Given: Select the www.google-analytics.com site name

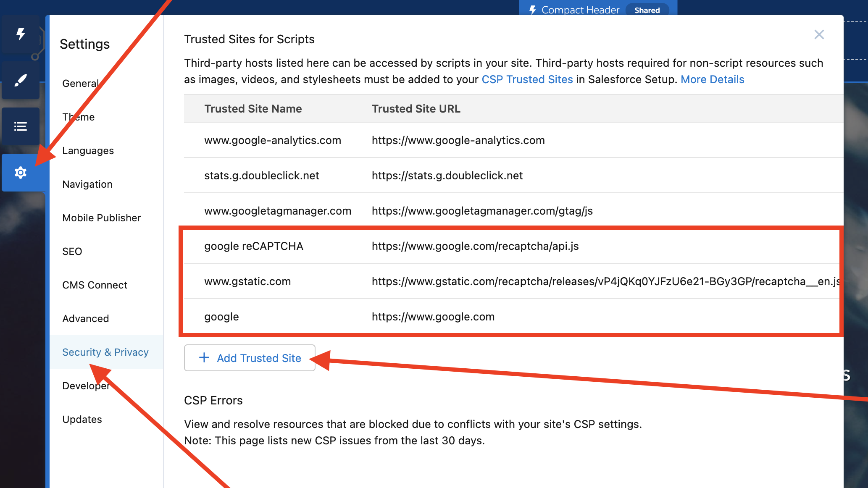Looking at the screenshot, I should [273, 140].
